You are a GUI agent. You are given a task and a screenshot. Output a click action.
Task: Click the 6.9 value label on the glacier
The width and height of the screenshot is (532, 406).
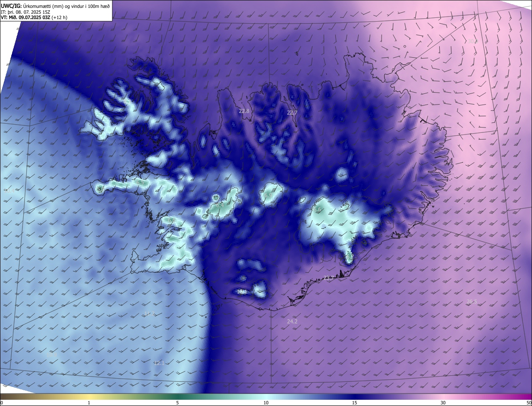pos(268,195)
